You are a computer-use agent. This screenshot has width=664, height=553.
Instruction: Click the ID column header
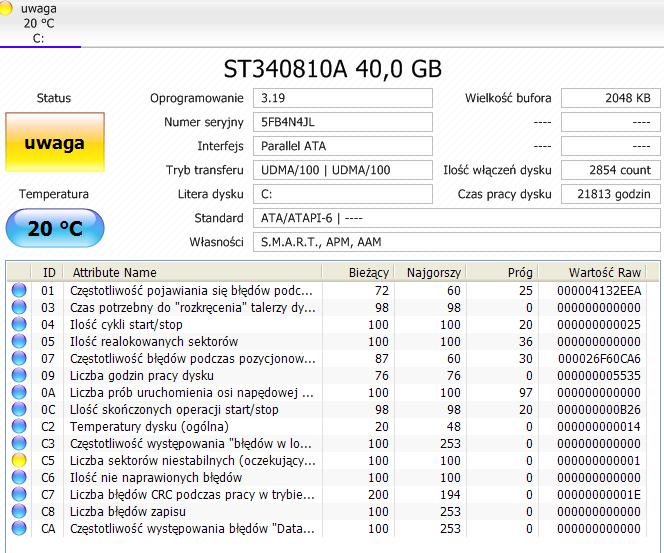coord(47,272)
